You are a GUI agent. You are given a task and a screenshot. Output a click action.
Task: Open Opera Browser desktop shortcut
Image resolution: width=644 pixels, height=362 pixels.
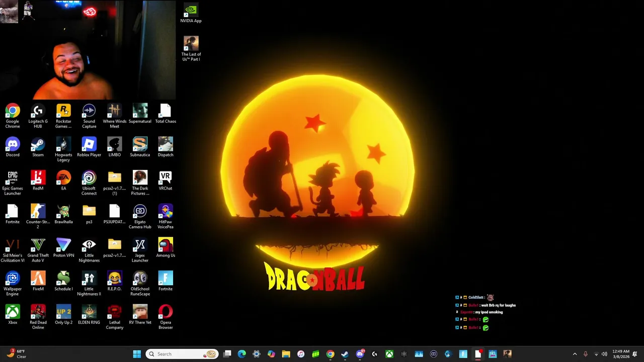tap(166, 318)
